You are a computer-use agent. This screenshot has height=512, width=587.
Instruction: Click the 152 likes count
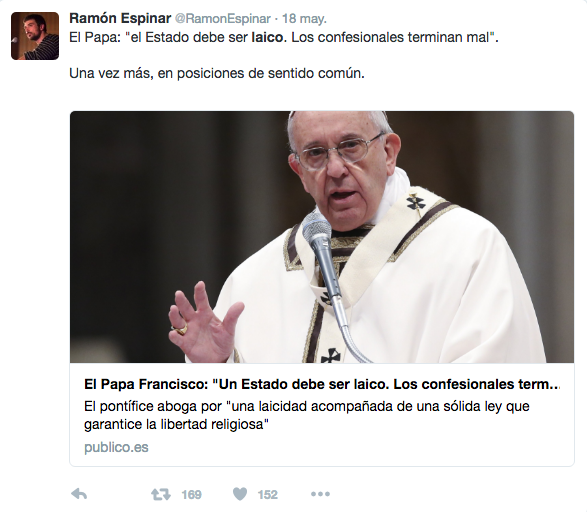(x=268, y=495)
